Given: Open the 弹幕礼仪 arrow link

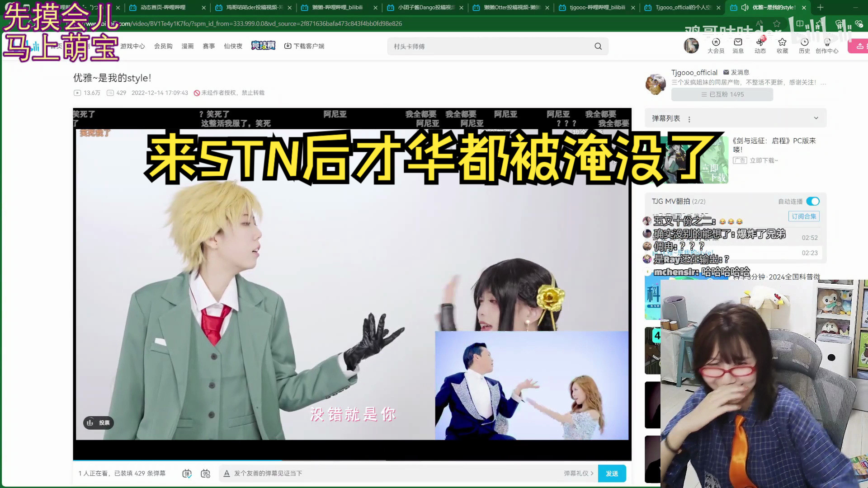Looking at the screenshot, I should 579,473.
